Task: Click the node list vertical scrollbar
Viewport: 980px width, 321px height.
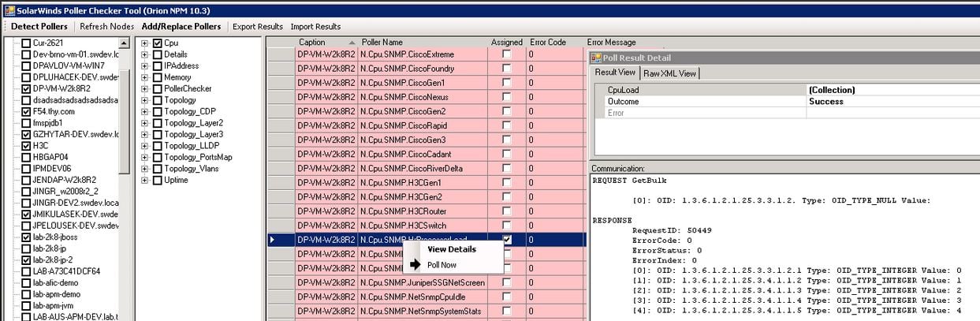Action: coord(124,177)
